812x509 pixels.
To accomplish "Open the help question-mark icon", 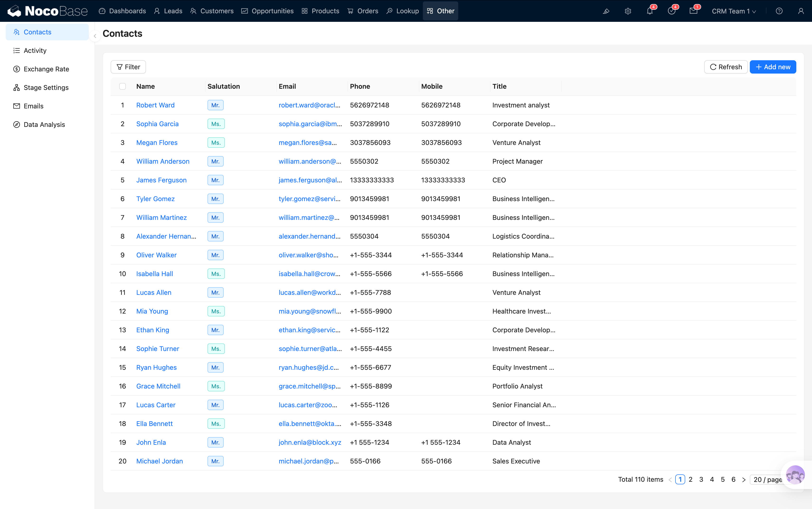I will [779, 11].
